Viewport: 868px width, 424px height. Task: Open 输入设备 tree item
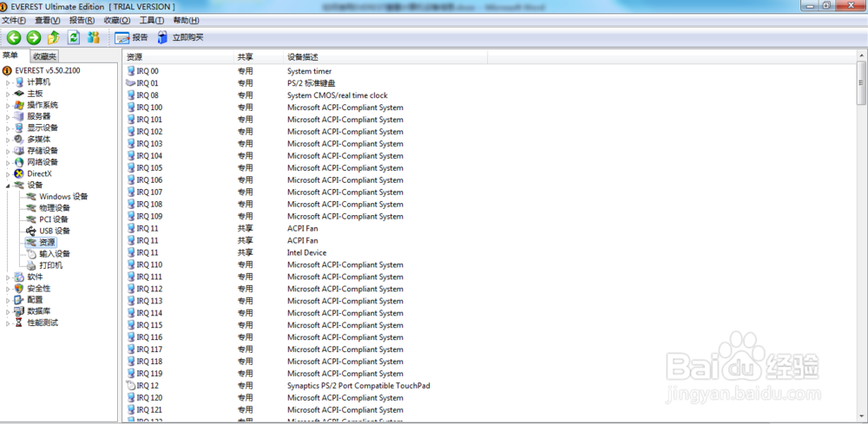(x=54, y=254)
